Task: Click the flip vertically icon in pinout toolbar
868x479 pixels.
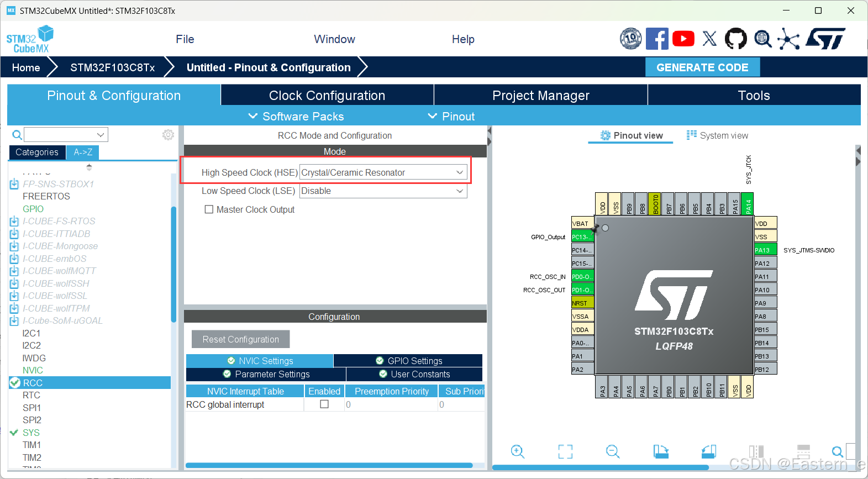Action: click(x=804, y=451)
